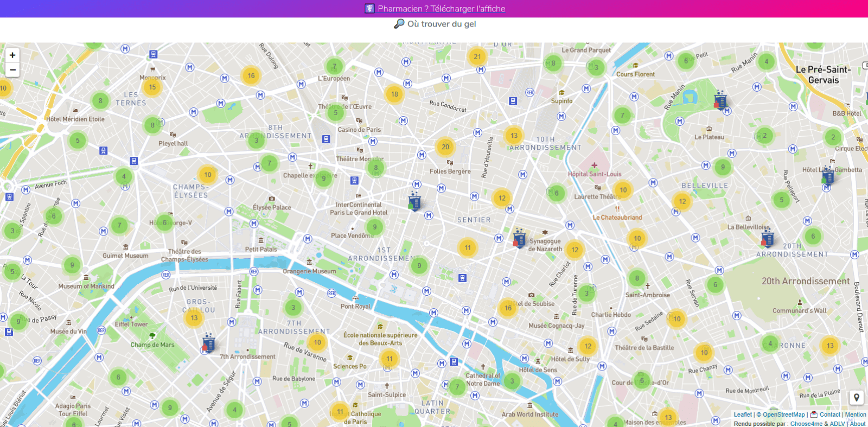Open pharmacy marker above Le Plateau
Screen dimensions: 868x427
click(x=720, y=100)
